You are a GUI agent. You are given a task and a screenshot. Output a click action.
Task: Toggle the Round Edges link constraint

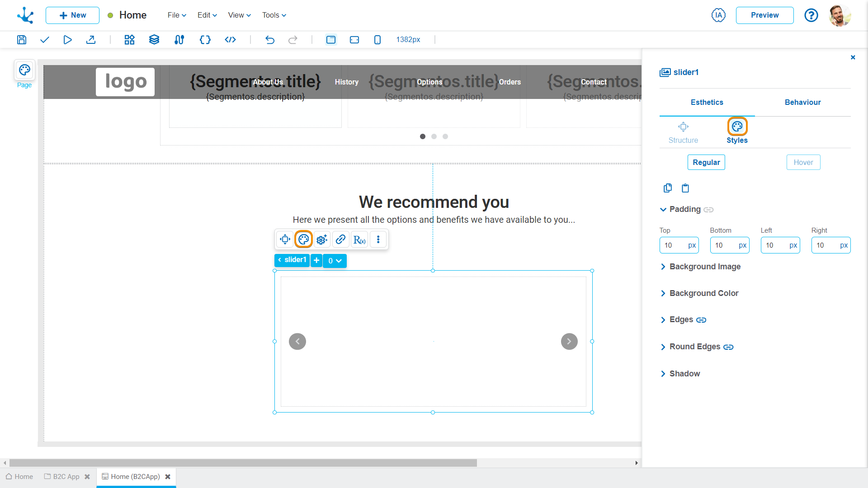728,347
